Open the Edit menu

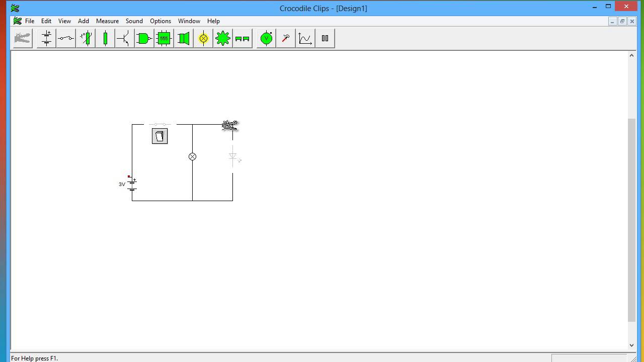tap(46, 21)
